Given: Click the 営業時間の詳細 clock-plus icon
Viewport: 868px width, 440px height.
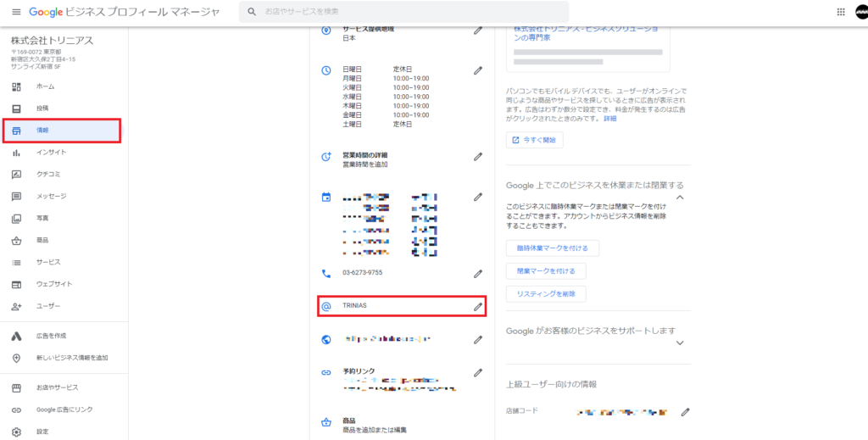Looking at the screenshot, I should tap(326, 157).
